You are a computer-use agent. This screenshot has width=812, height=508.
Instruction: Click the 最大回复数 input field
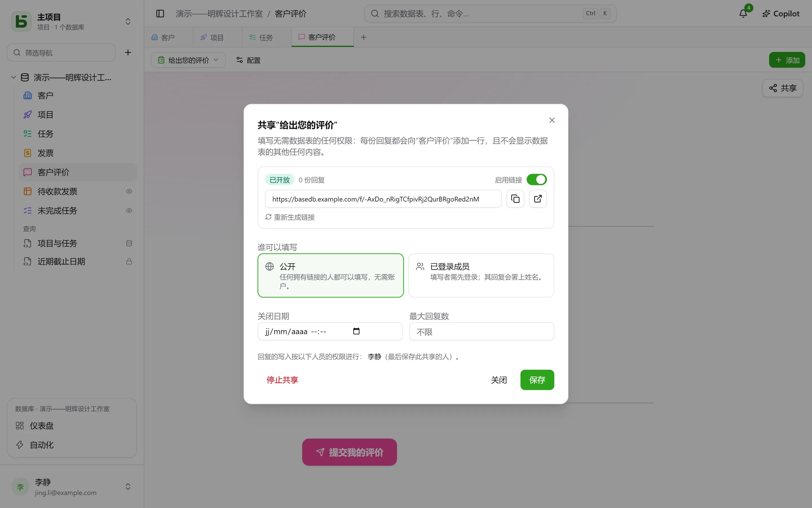point(482,332)
